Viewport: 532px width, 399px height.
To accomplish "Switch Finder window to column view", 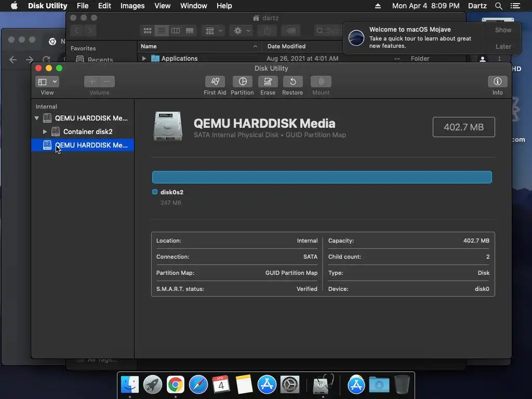I will click(176, 31).
